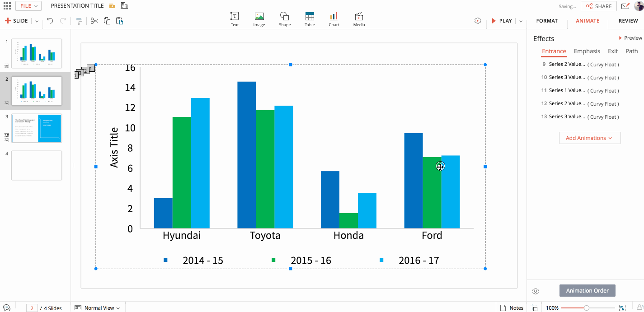The image size is (644, 312).
Task: Click animation order marker 1 on chart
Action: (x=91, y=68)
